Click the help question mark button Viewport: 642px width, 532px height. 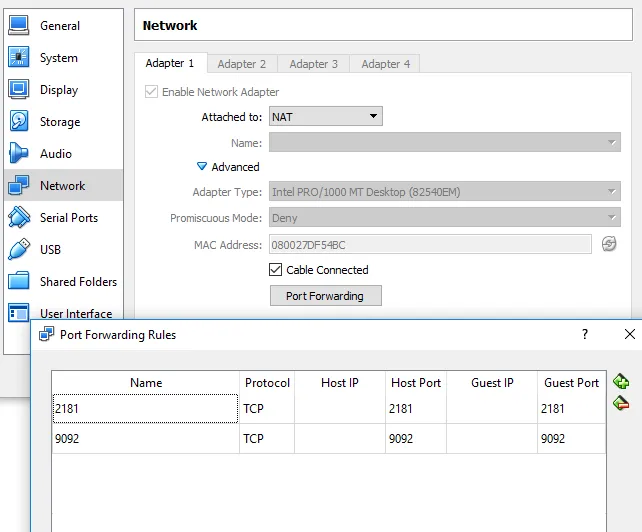585,335
